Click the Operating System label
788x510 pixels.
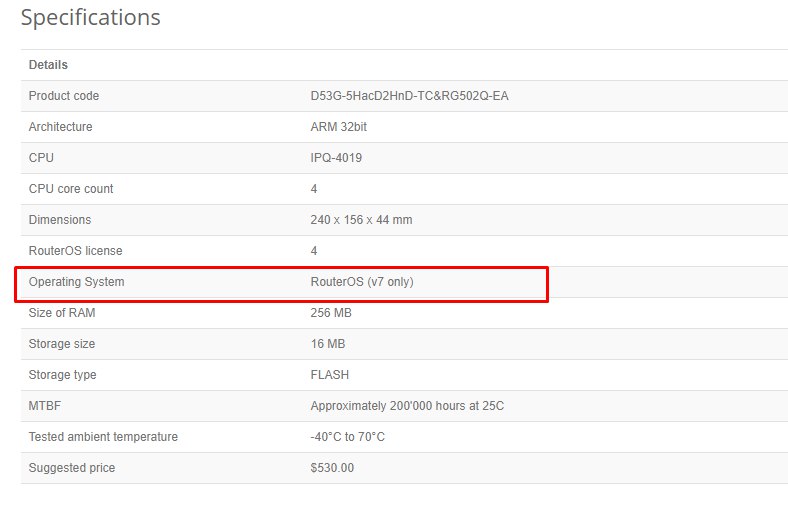(x=76, y=282)
